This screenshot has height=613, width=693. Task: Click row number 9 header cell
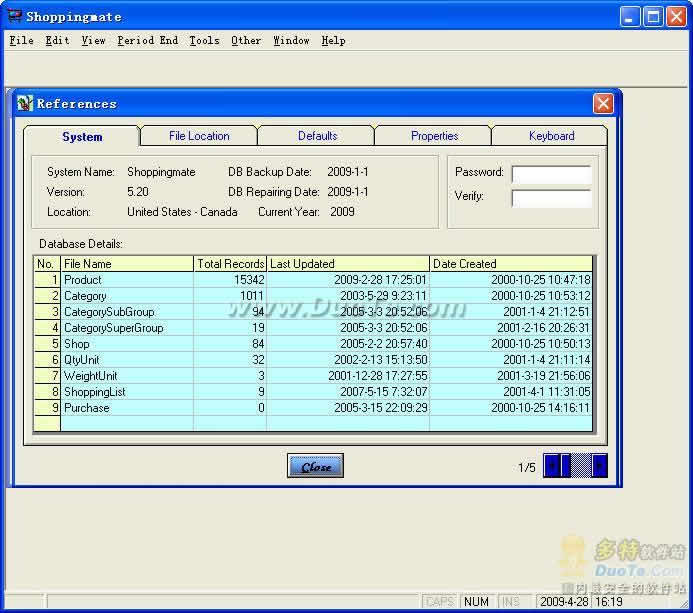tap(47, 407)
